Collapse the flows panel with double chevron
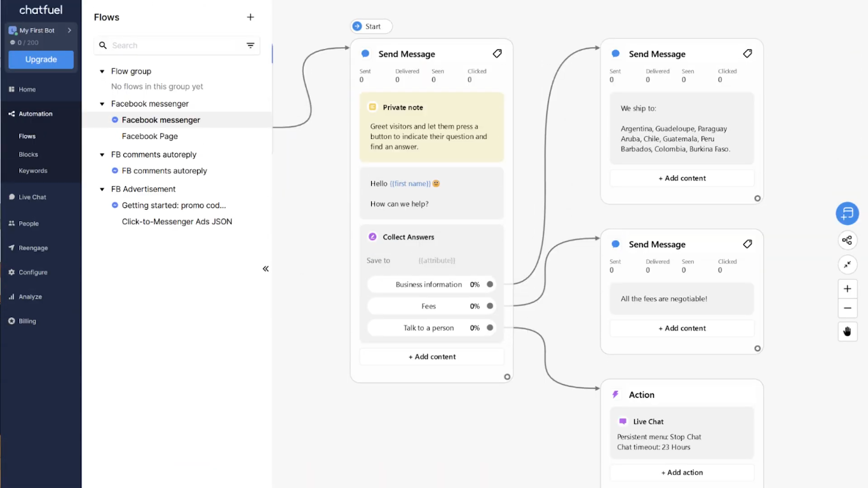Viewport: 868px width, 488px height. click(266, 269)
